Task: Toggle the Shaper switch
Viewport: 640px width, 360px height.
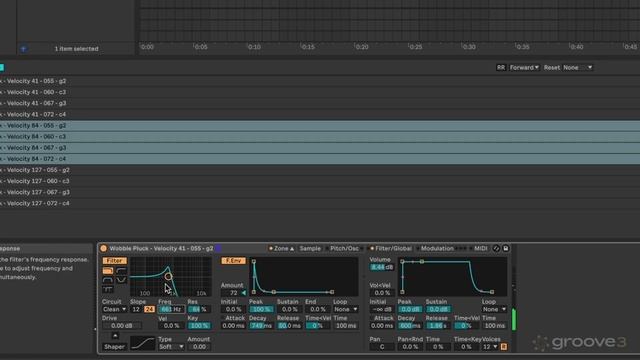Action: coord(114,347)
